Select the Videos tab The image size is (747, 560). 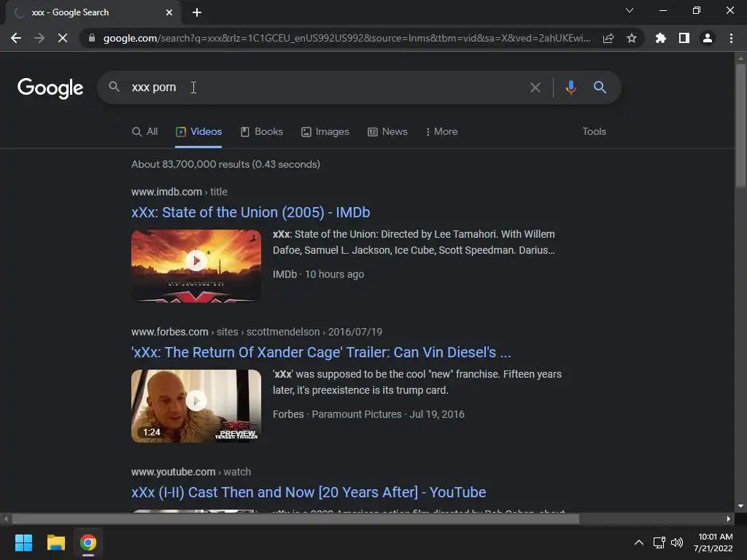tap(198, 132)
